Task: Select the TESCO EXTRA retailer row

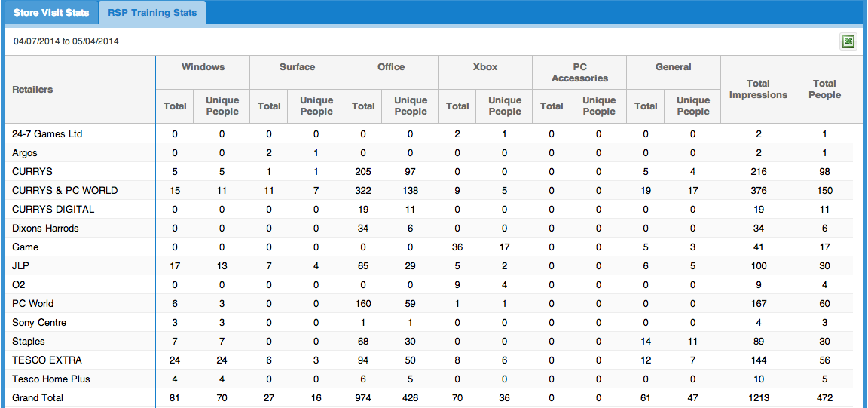Action: coord(47,360)
